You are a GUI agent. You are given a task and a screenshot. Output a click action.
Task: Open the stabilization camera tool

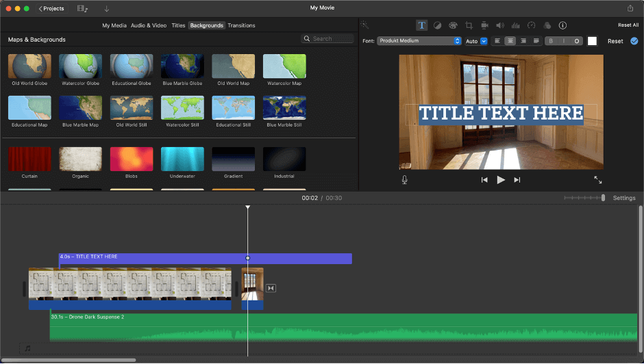tap(484, 25)
